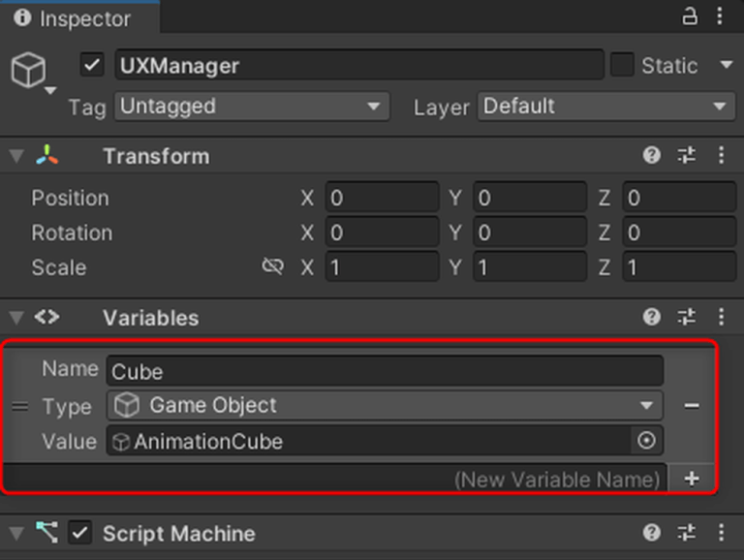Open Transform component presets
The width and height of the screenshot is (744, 560).
(687, 155)
